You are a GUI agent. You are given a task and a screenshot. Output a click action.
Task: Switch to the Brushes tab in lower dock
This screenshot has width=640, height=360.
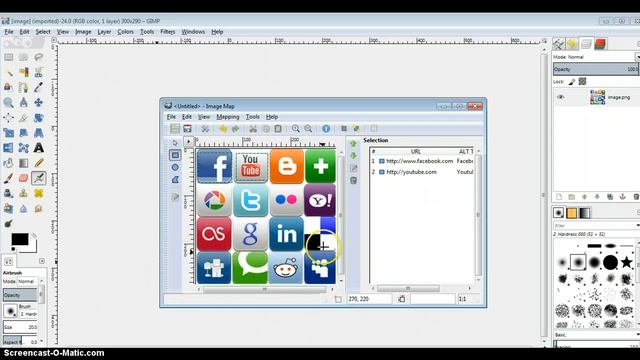coord(558,213)
